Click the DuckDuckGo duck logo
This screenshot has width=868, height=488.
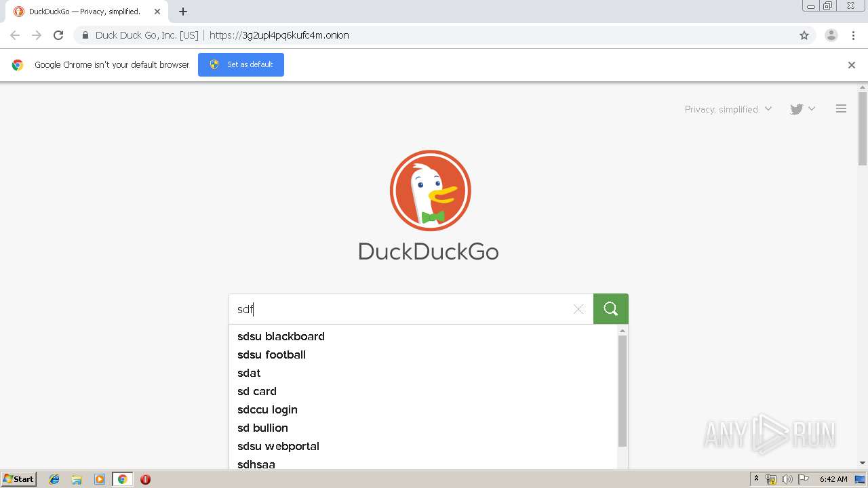pyautogui.click(x=430, y=190)
